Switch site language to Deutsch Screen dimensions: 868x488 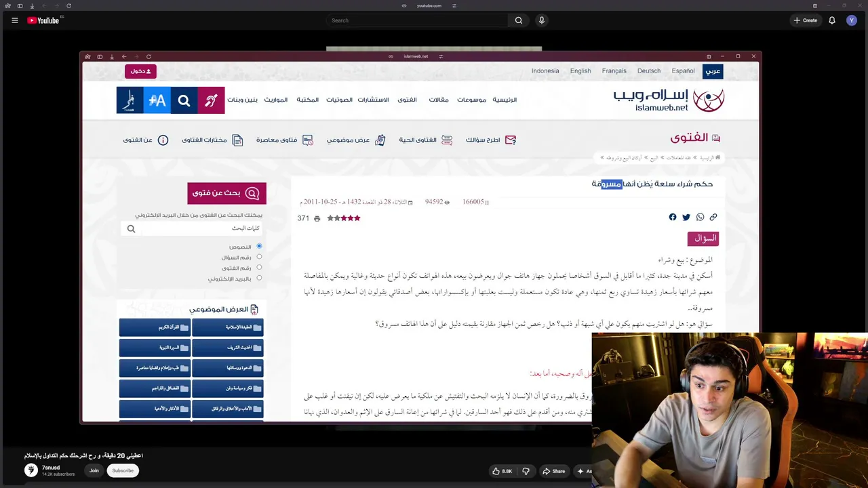coord(649,71)
